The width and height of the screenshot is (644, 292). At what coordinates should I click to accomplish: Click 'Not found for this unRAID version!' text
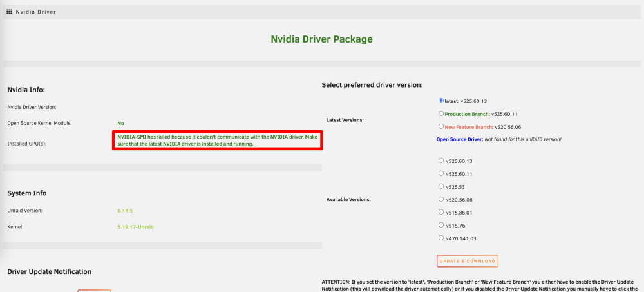(x=523, y=139)
